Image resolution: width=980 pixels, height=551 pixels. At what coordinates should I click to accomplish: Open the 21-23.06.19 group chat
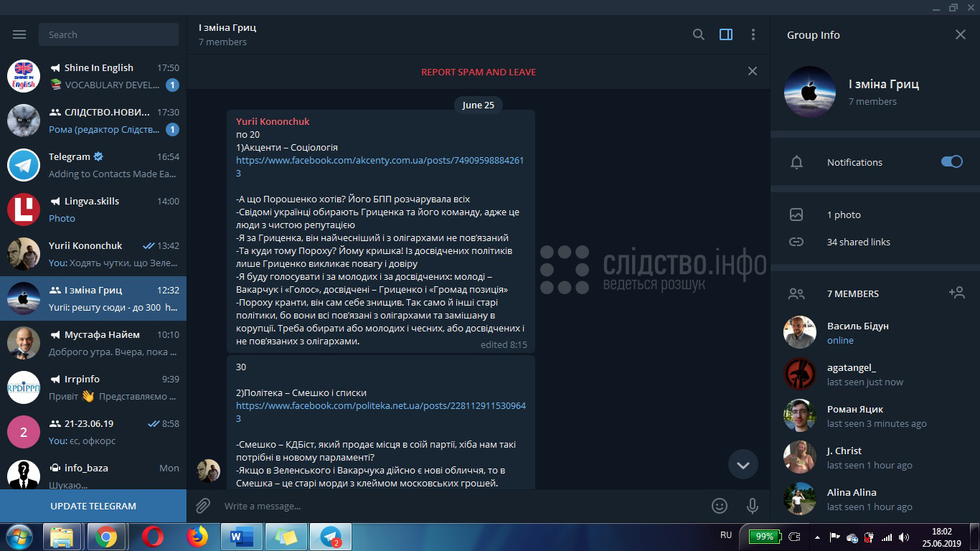(93, 432)
